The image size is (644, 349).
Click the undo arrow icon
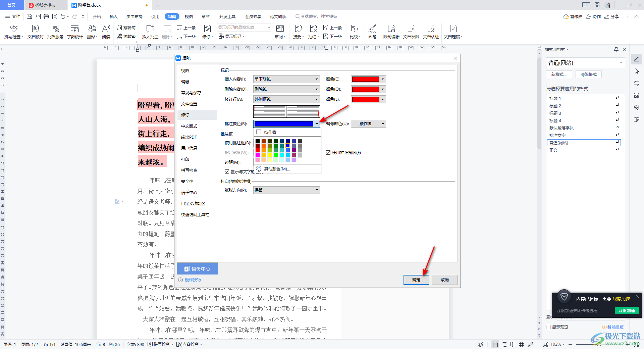[63, 16]
